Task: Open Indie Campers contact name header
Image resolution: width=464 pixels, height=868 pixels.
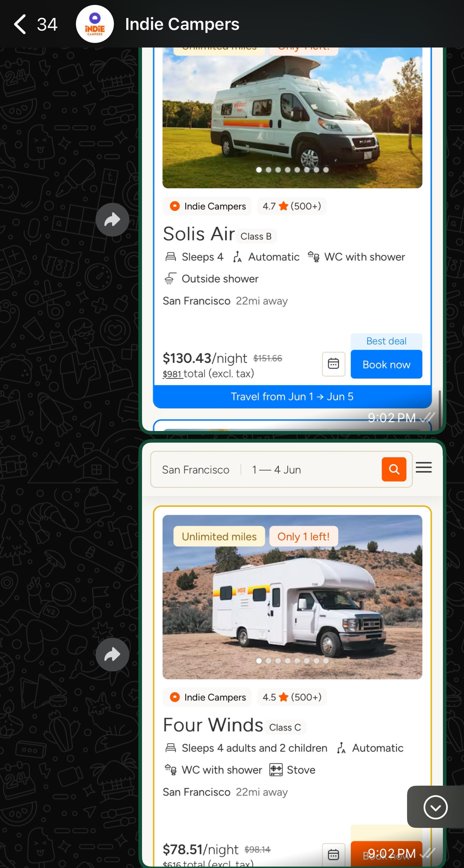Action: (x=182, y=24)
